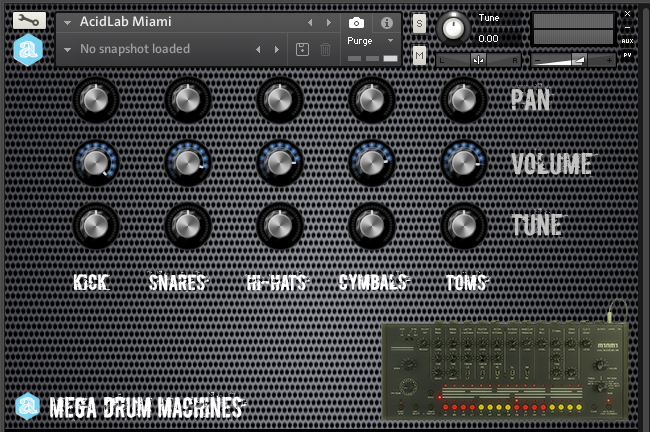Click the Tune value field showing 0.00
650x432 pixels.
488,39
